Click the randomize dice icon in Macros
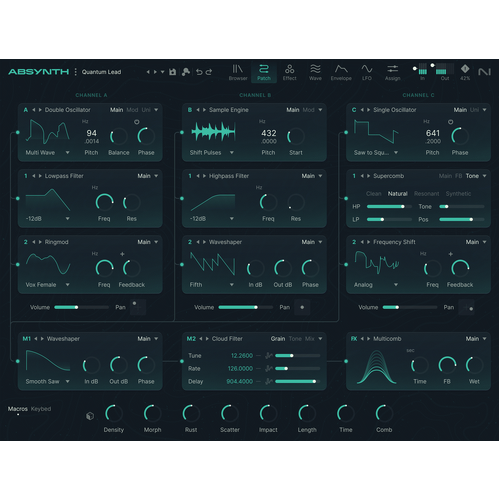Viewport: 500px width, 500px height. point(90,416)
